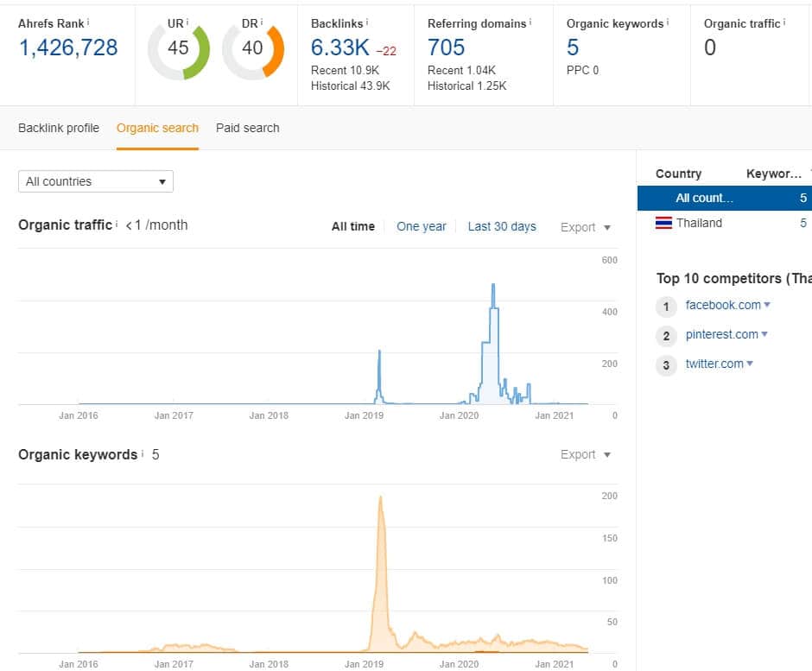Show the Last 30 days traffic range
812x671 pixels.
502,226
